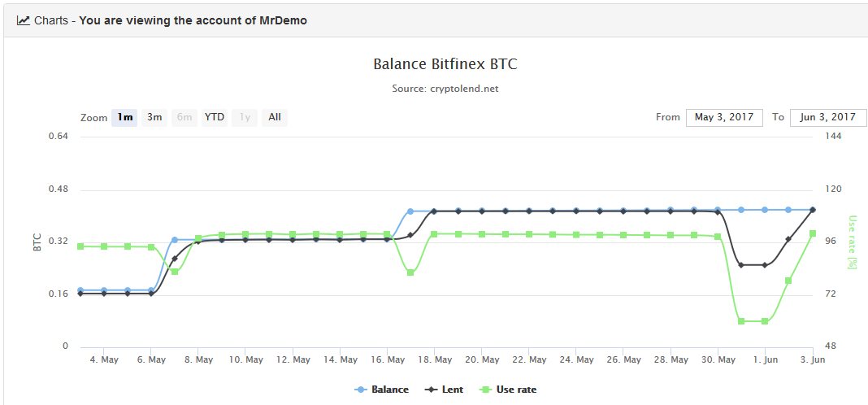Choose the YTD zoom option
The image size is (868, 405).
214,117
